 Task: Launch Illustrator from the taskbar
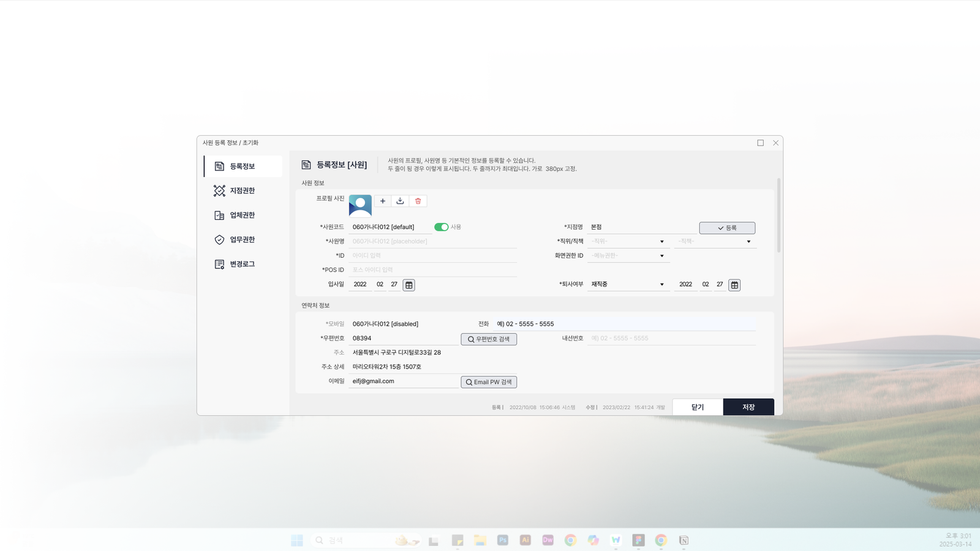click(526, 540)
